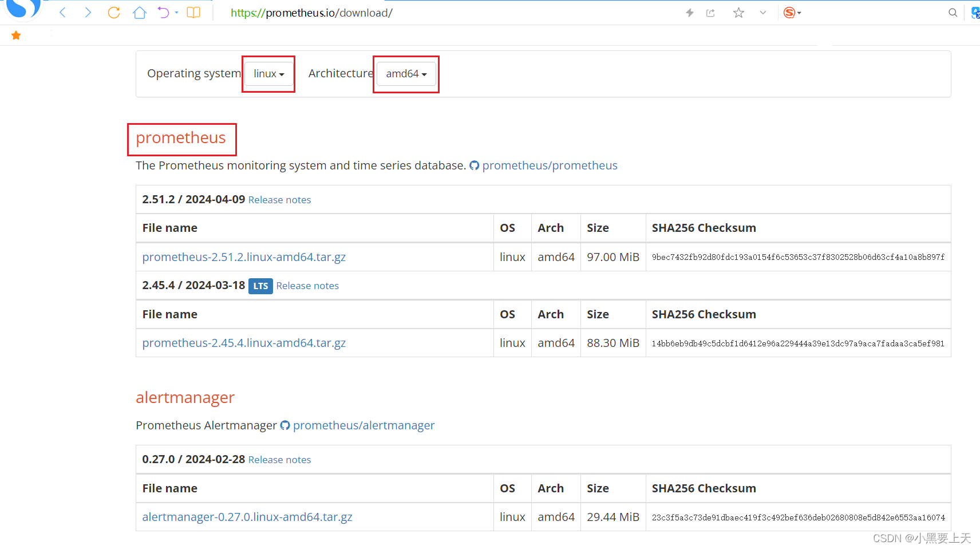
Task: Open Release notes for version 2.45.4
Action: 307,286
